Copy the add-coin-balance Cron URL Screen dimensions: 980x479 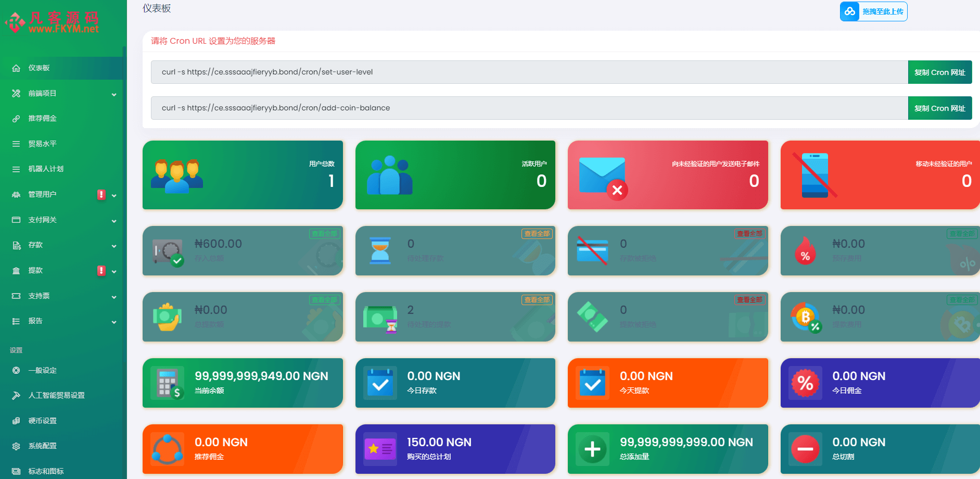click(939, 108)
